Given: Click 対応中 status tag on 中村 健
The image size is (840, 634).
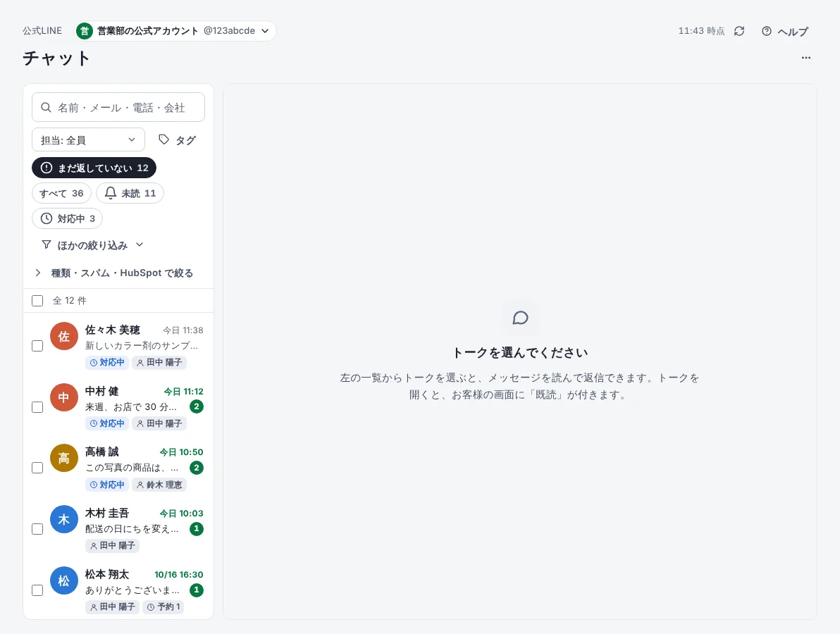Looking at the screenshot, I should [107, 423].
